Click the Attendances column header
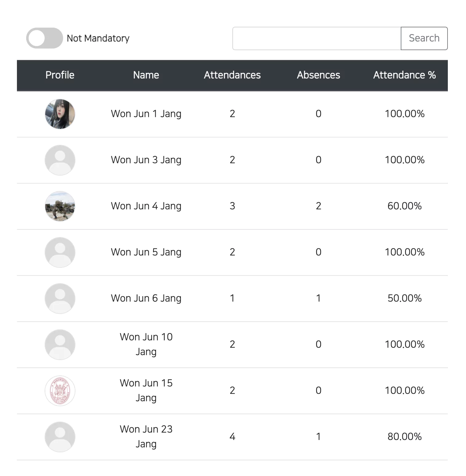 [232, 75]
